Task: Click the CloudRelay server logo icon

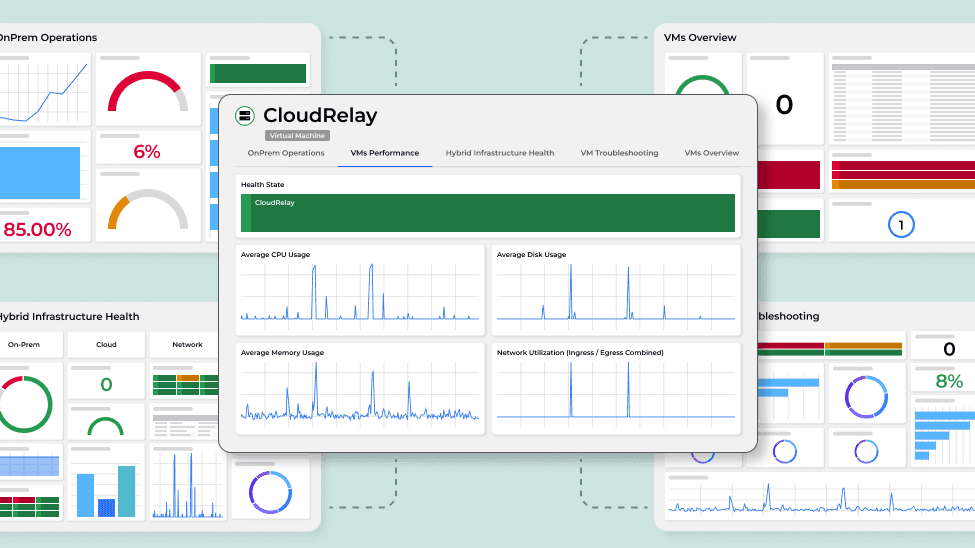Action: point(245,116)
